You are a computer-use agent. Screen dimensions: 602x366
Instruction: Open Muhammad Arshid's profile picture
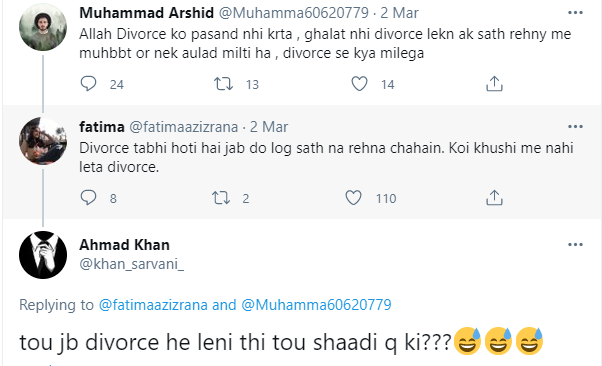click(x=43, y=27)
